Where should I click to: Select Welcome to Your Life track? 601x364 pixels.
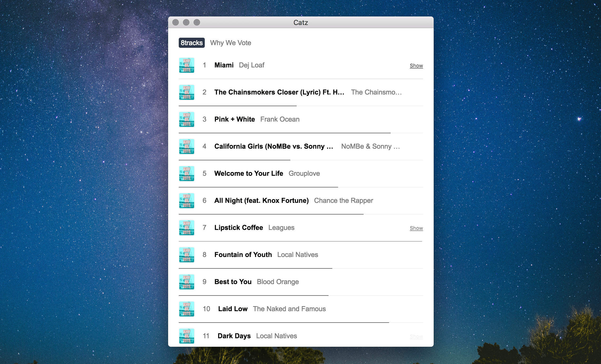coord(249,173)
